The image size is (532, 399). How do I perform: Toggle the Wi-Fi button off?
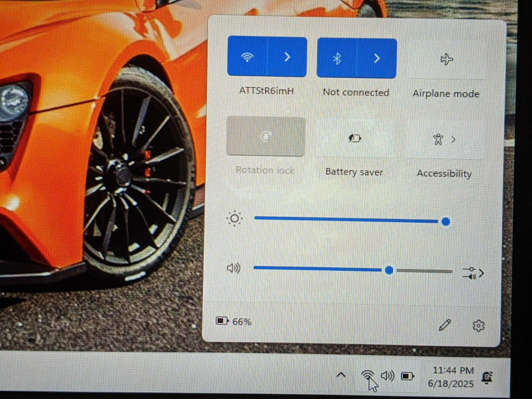[247, 57]
